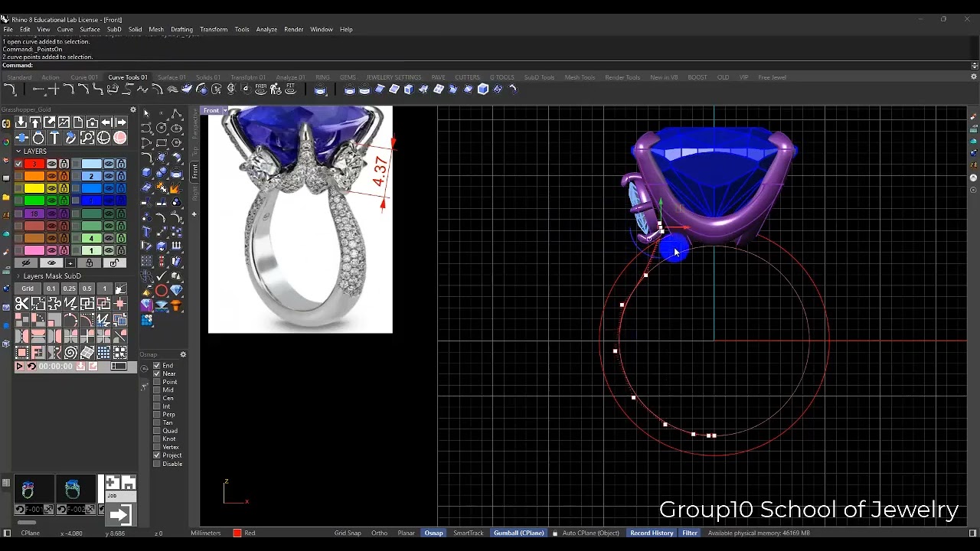This screenshot has height=551, width=980.
Task: Click the unlock-all padlock button under Layers
Action: 114,263
